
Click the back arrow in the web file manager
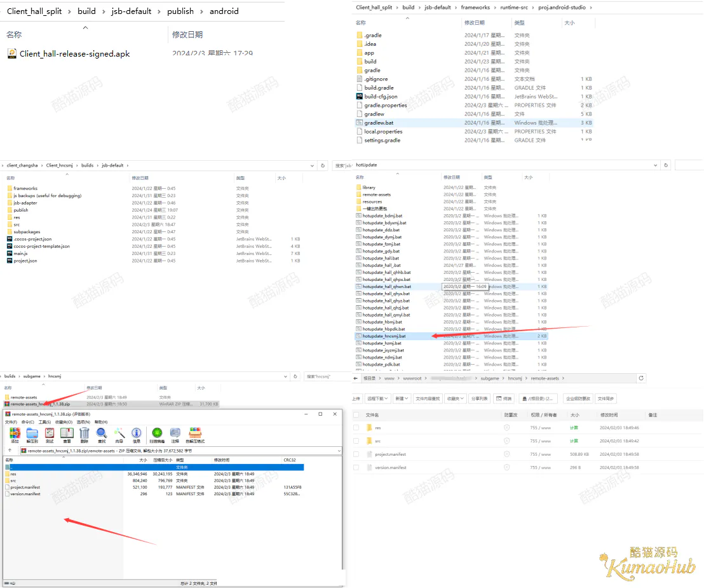coord(356,378)
